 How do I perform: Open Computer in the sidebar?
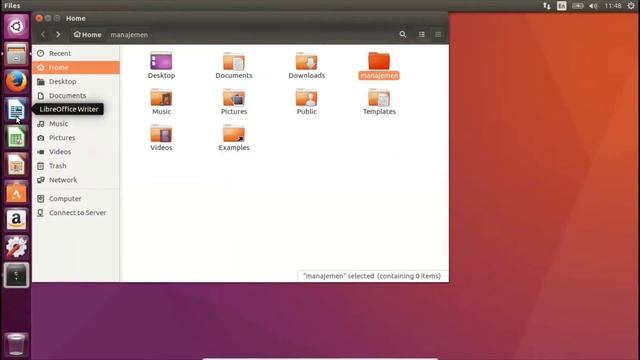76,199
